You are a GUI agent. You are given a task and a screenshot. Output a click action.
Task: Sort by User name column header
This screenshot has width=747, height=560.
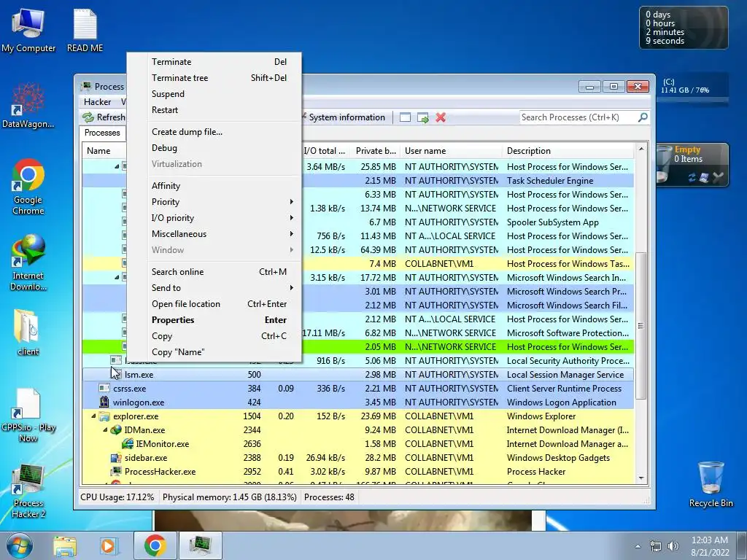[451, 151]
